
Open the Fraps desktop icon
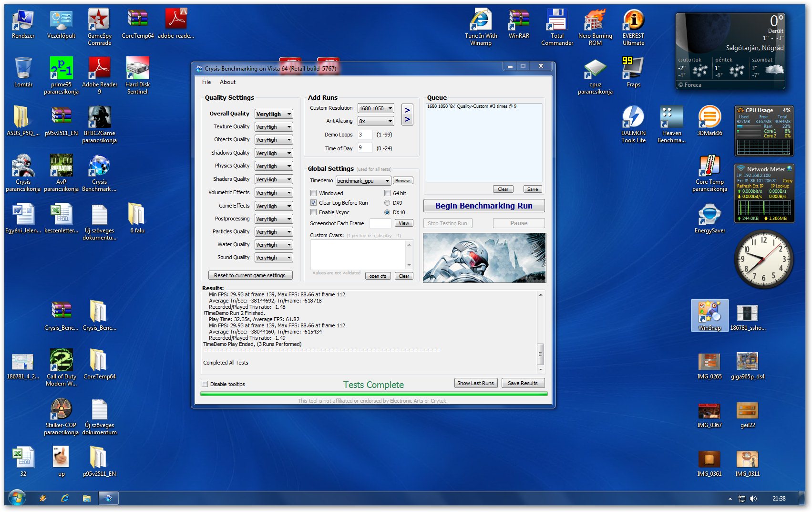pos(633,72)
